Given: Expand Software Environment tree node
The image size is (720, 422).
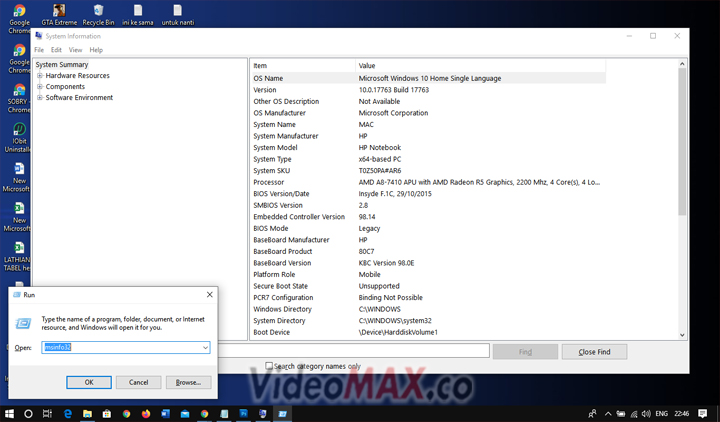Looking at the screenshot, I should (40, 97).
